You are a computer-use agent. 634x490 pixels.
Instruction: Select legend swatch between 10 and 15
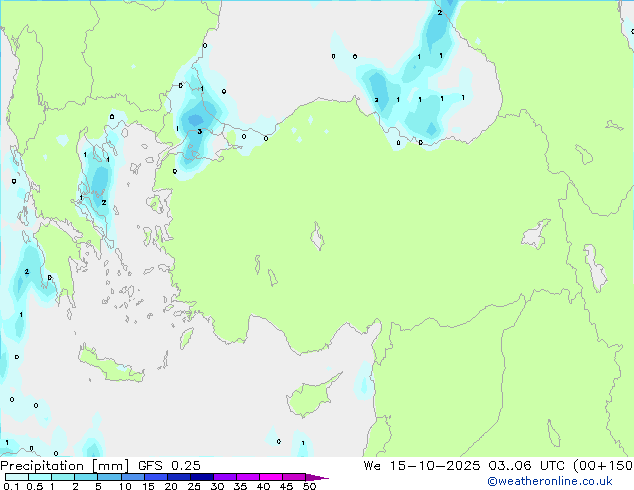[132, 477]
